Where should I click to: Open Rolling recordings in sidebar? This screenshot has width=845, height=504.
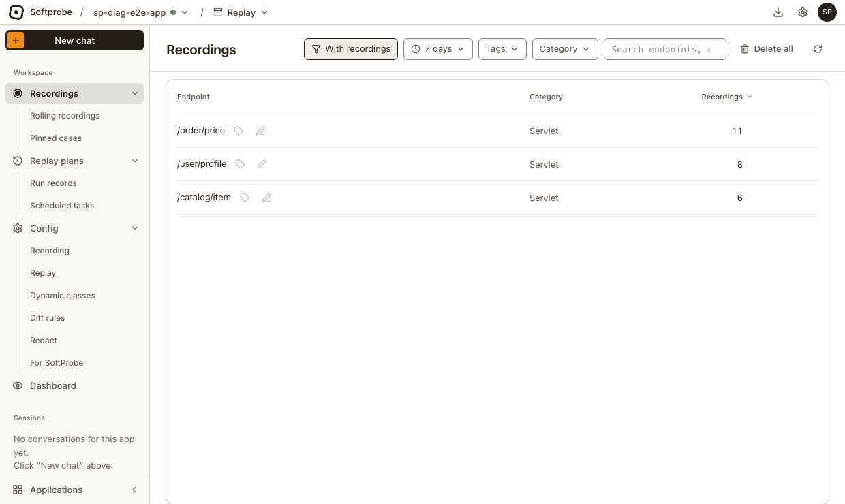point(65,116)
